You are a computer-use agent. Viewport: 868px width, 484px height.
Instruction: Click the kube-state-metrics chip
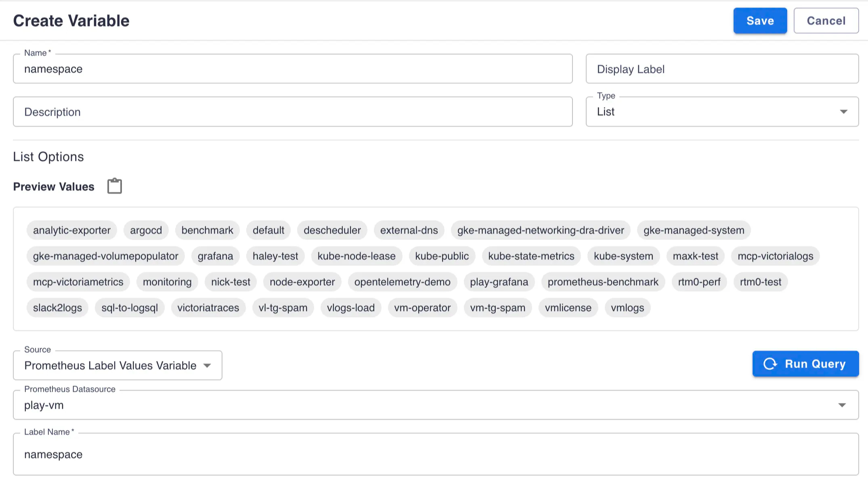coord(531,256)
